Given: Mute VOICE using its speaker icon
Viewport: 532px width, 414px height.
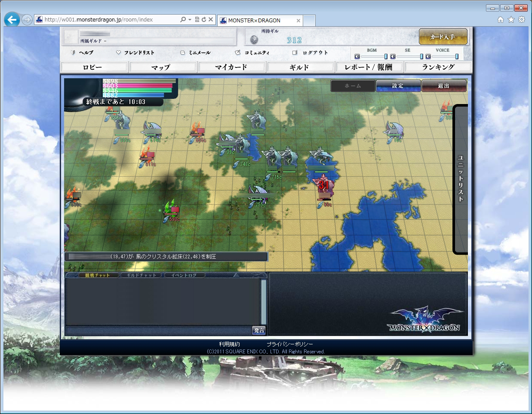Looking at the screenshot, I should [428, 56].
